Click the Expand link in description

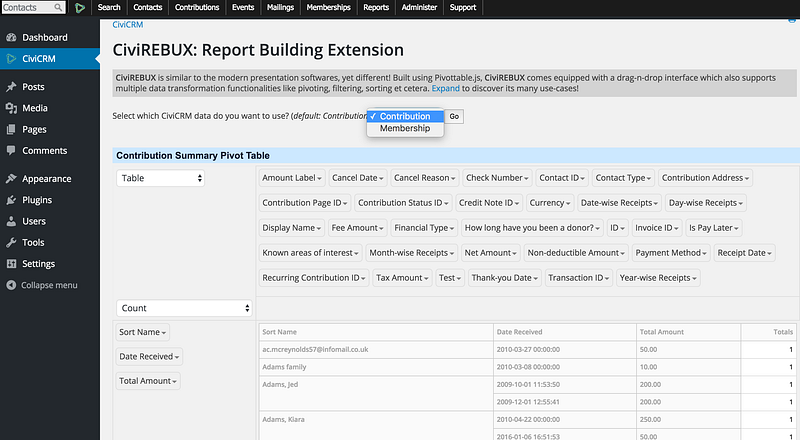point(445,88)
